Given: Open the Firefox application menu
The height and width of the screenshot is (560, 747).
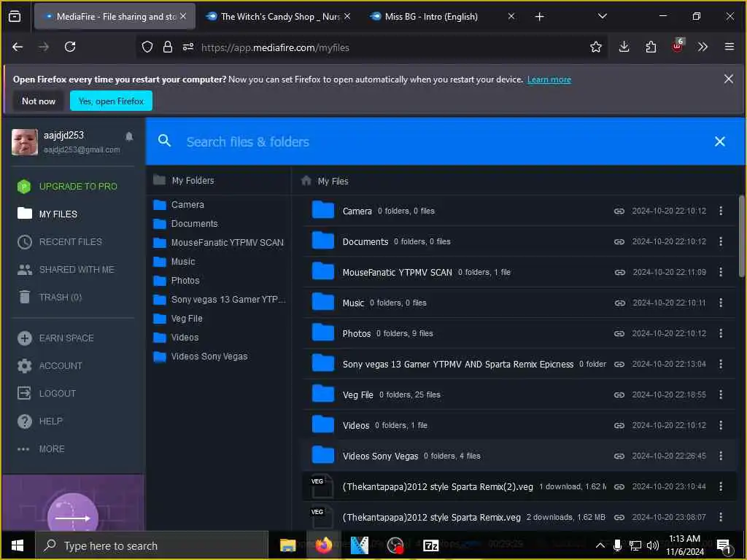Looking at the screenshot, I should tap(729, 47).
